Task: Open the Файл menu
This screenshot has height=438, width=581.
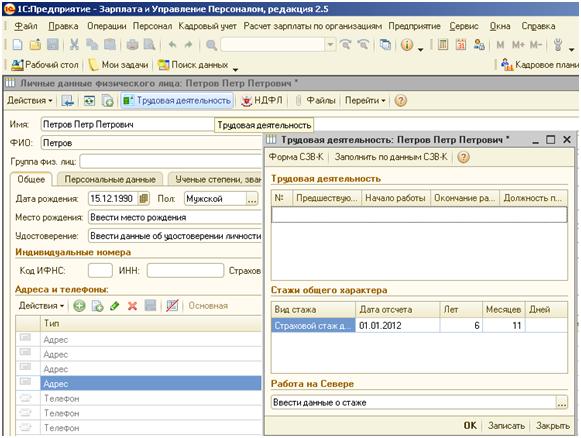Action: tap(26, 26)
